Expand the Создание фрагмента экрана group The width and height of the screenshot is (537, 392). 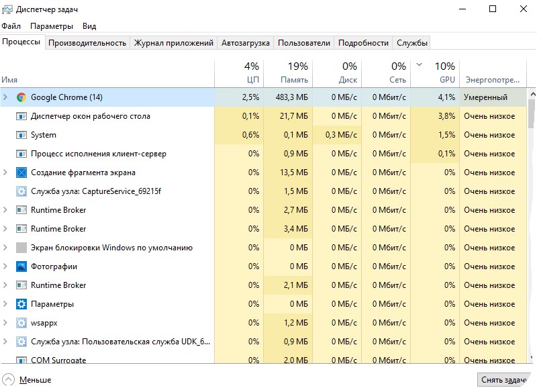pyautogui.click(x=5, y=173)
